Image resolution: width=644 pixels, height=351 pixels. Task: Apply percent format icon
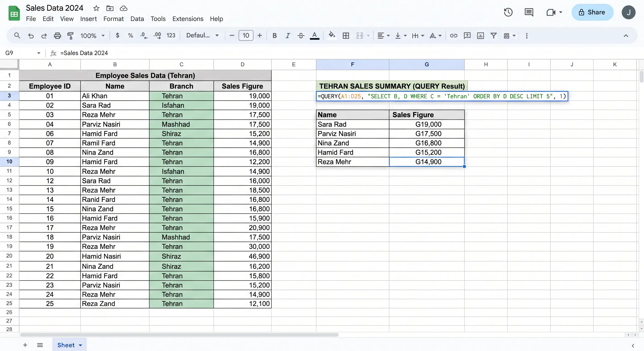pos(131,35)
